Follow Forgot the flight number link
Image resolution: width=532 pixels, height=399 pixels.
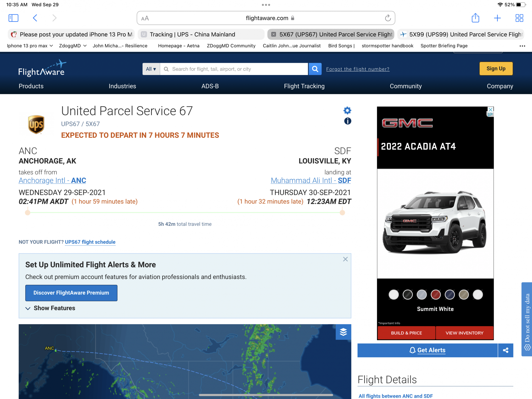point(358,69)
